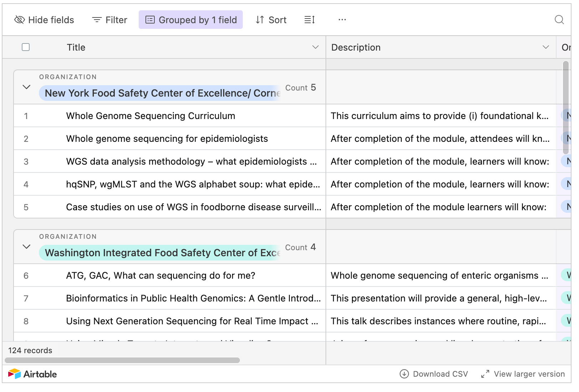
Task: Click the search magnifier icon
Action: pos(559,20)
